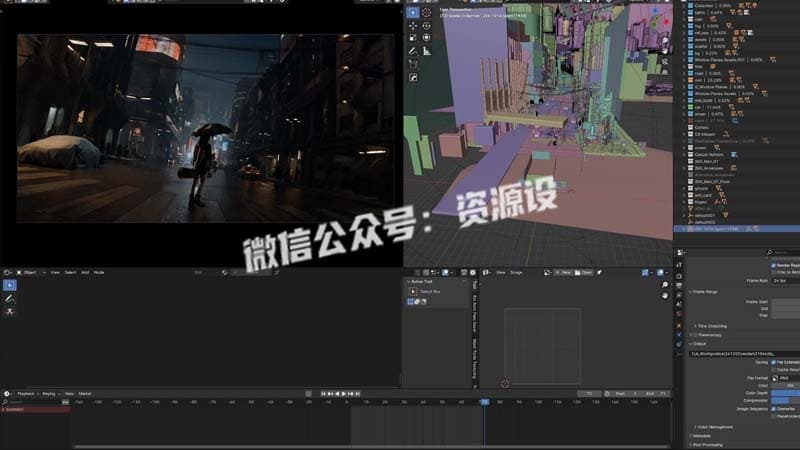Toggle the Render Region checkbox
The height and width of the screenshot is (450, 800).
click(773, 265)
